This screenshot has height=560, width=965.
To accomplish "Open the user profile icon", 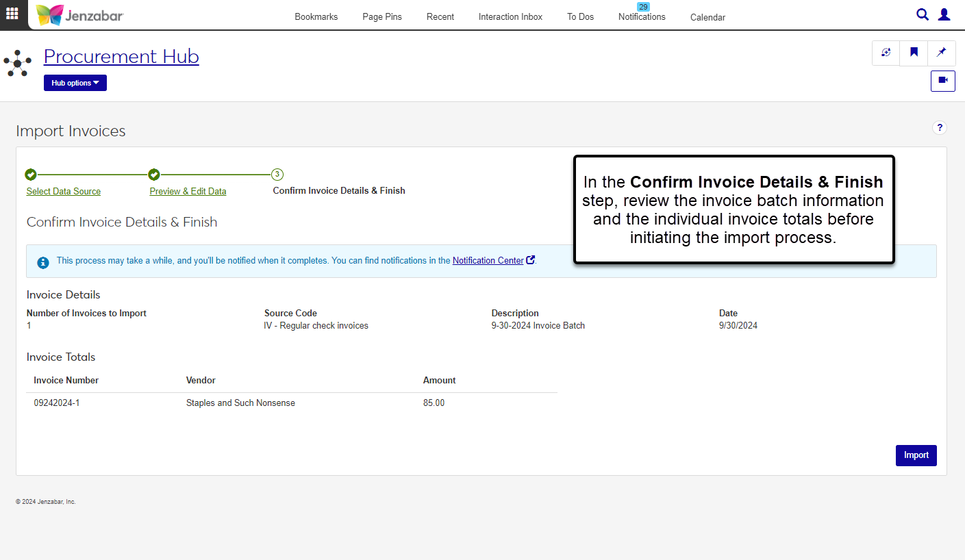I will click(944, 14).
